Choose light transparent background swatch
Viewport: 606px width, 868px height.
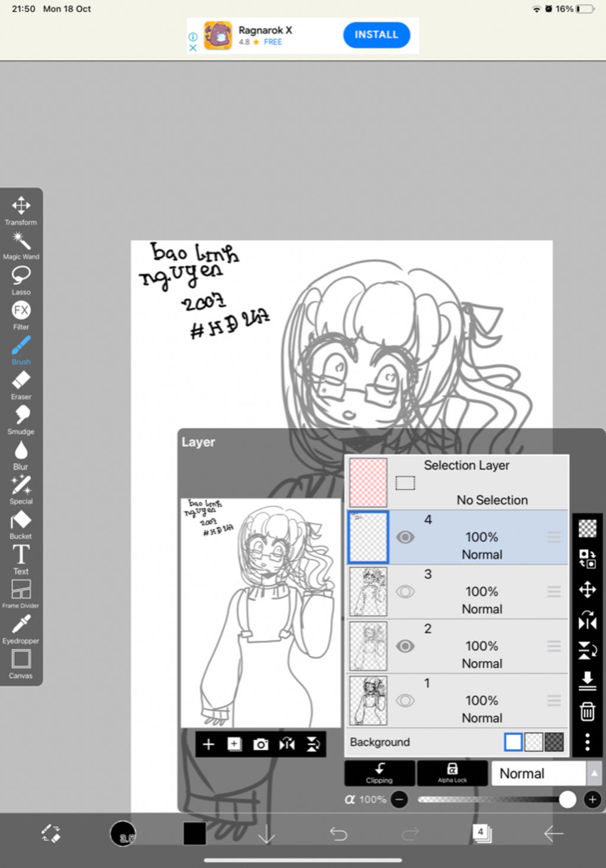(x=534, y=742)
